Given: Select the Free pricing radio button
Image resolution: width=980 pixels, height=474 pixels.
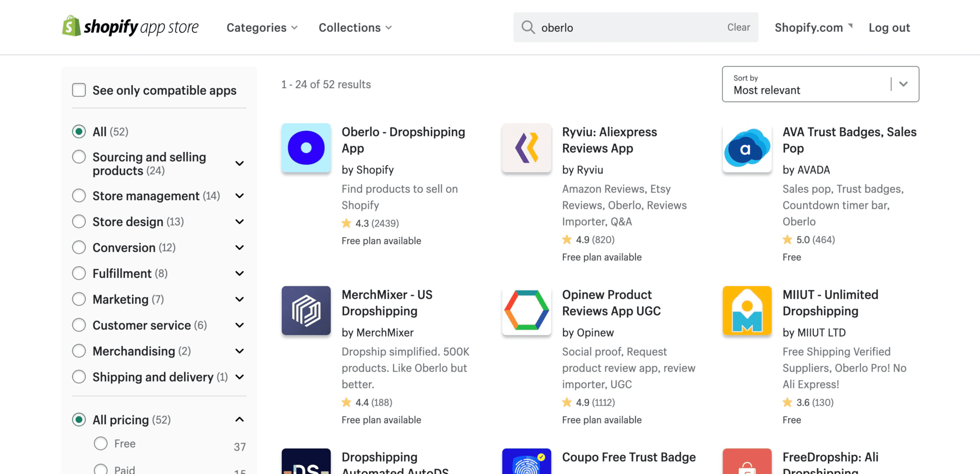Looking at the screenshot, I should [100, 443].
